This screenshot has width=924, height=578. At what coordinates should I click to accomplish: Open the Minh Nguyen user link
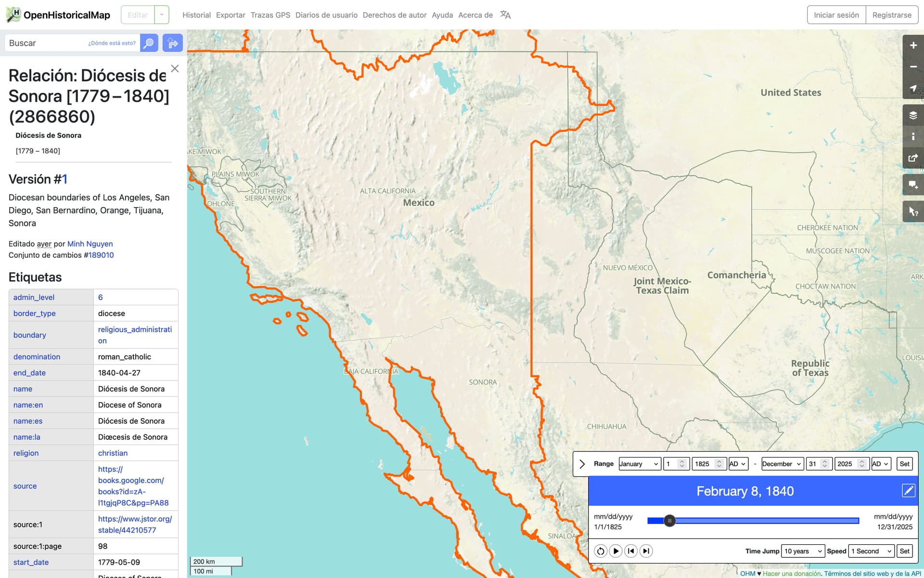tap(90, 244)
